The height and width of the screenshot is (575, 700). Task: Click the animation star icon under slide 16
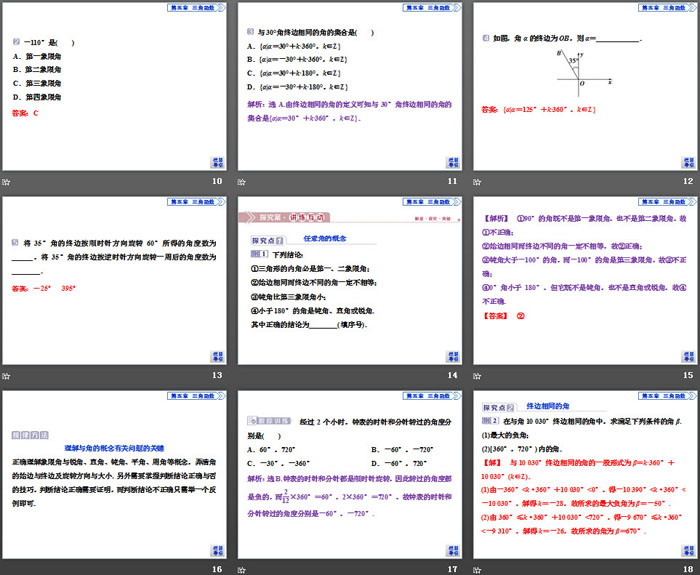(6, 568)
